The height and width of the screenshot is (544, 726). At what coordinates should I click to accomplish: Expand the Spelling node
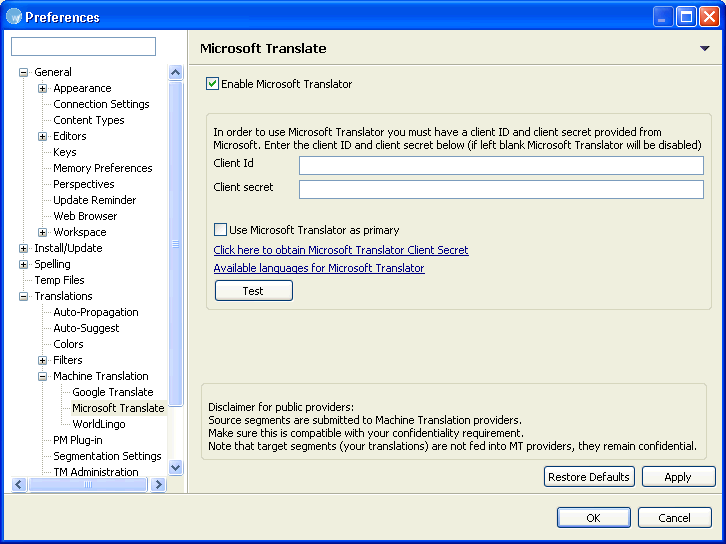[23, 264]
